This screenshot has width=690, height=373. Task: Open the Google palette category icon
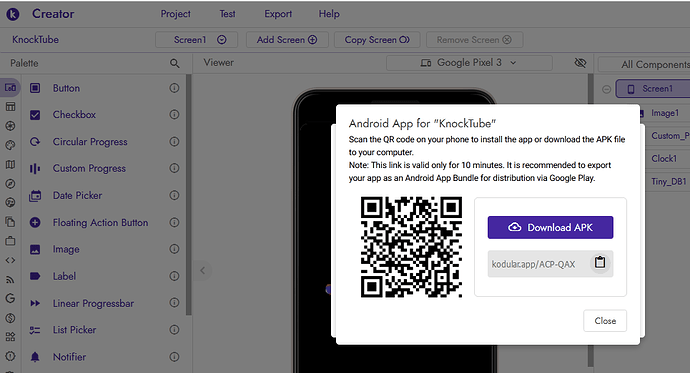[x=10, y=298]
